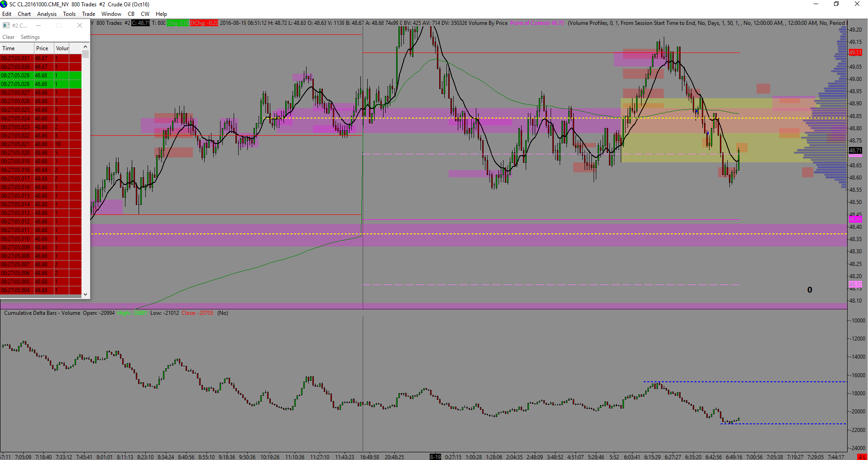
Task: Select the trade row at 08:27:05.017
Action: pos(41,179)
